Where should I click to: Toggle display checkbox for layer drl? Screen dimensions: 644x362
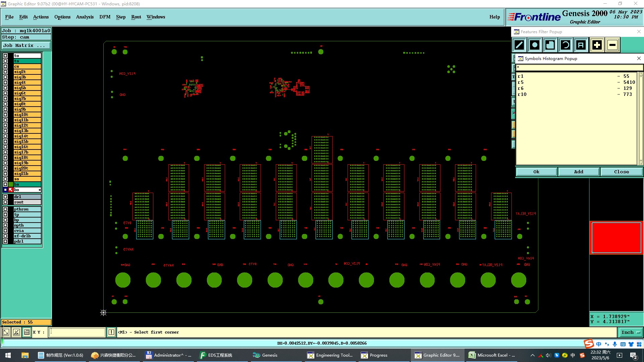click(5, 197)
